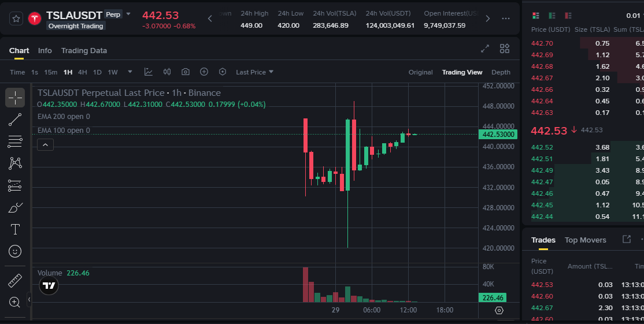The image size is (644, 324).
Task: Select the Time interval option
Action: coord(17,72)
